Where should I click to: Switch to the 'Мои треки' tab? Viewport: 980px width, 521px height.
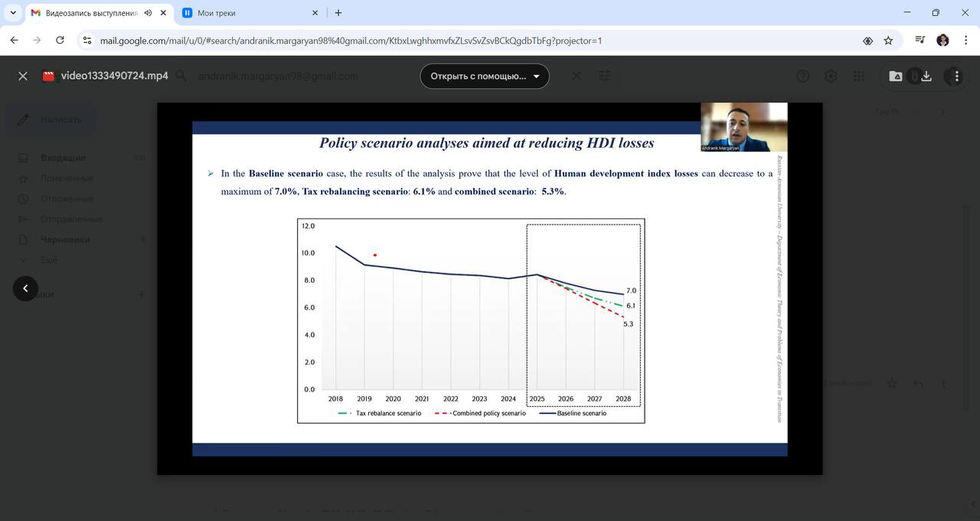coord(245,13)
